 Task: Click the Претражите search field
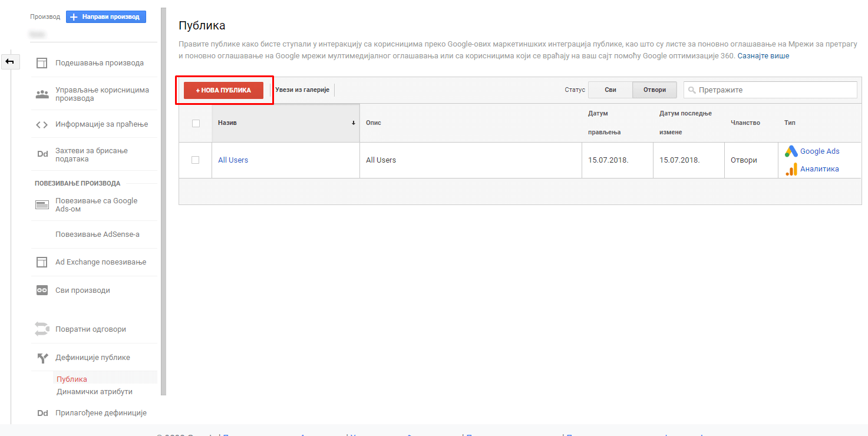770,90
